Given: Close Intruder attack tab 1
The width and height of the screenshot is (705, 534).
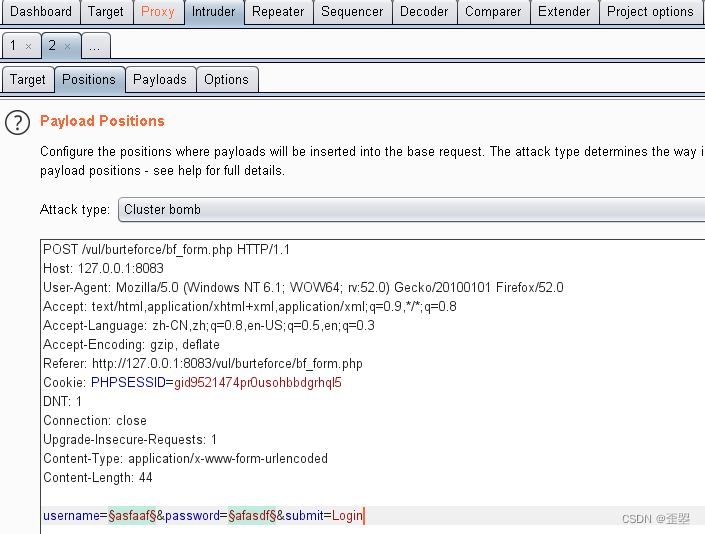Looking at the screenshot, I should [28, 46].
